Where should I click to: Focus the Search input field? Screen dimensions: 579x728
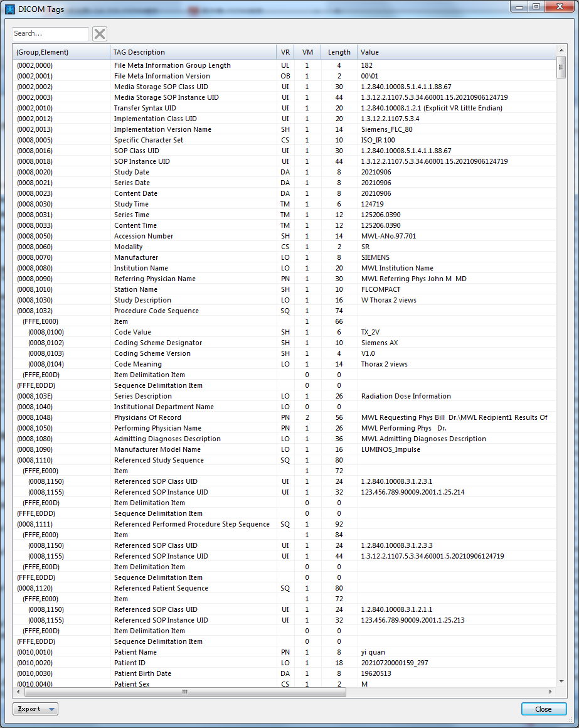pos(50,33)
